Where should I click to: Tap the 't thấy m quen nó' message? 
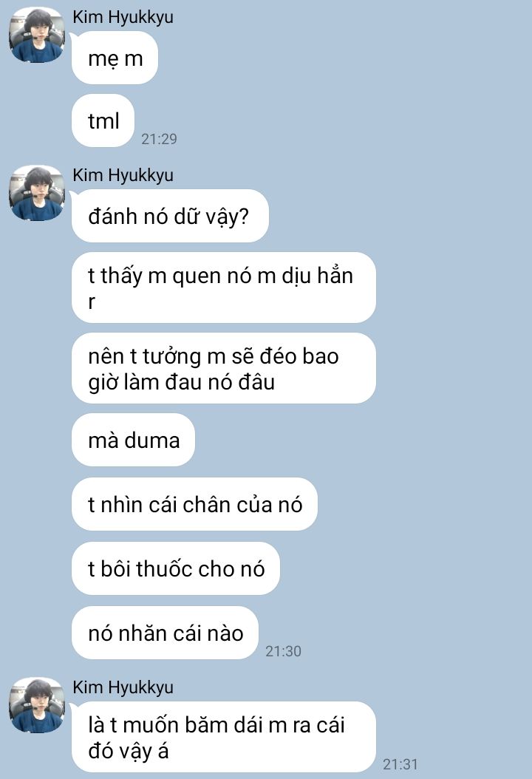tap(224, 288)
